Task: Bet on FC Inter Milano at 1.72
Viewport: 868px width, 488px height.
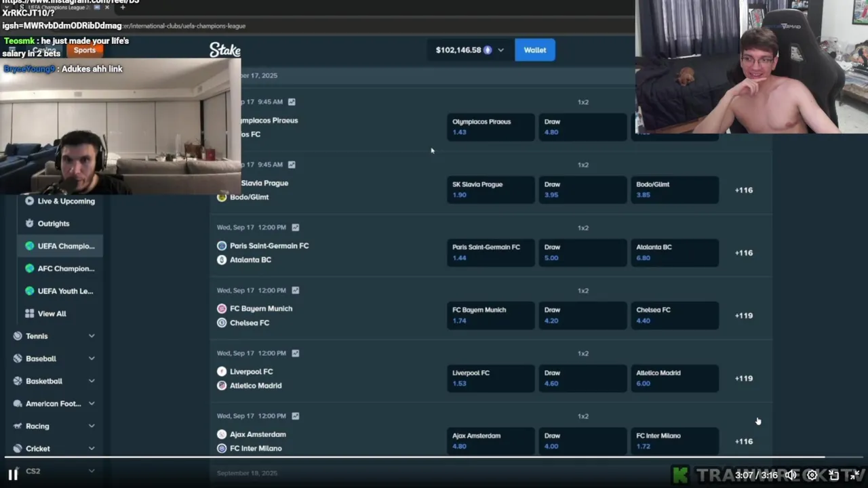Action: click(x=675, y=441)
